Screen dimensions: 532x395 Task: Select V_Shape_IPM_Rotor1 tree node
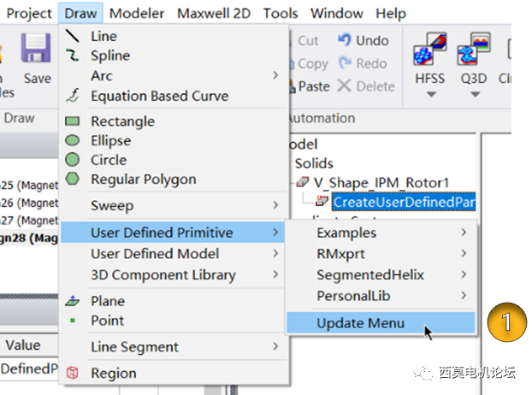381,182
